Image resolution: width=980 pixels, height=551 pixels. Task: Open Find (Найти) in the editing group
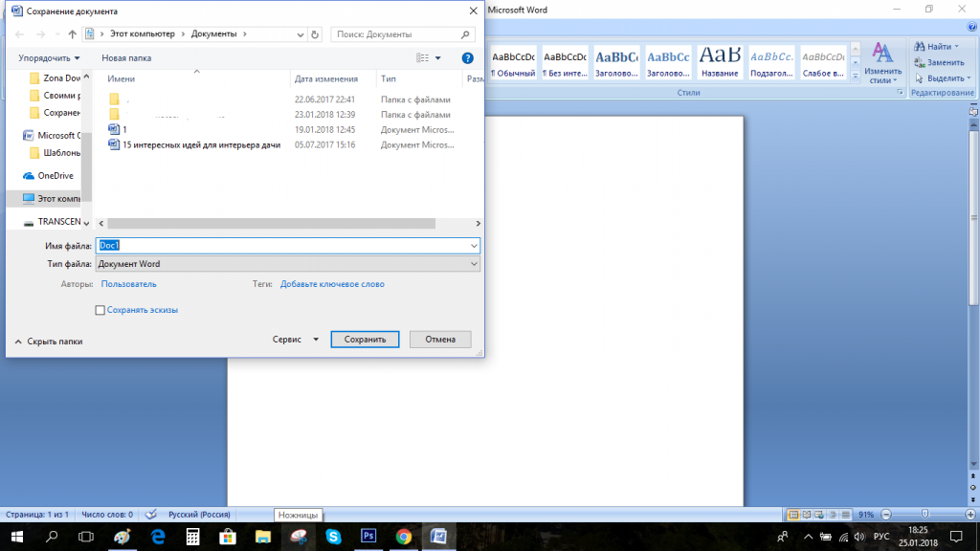tap(937, 46)
